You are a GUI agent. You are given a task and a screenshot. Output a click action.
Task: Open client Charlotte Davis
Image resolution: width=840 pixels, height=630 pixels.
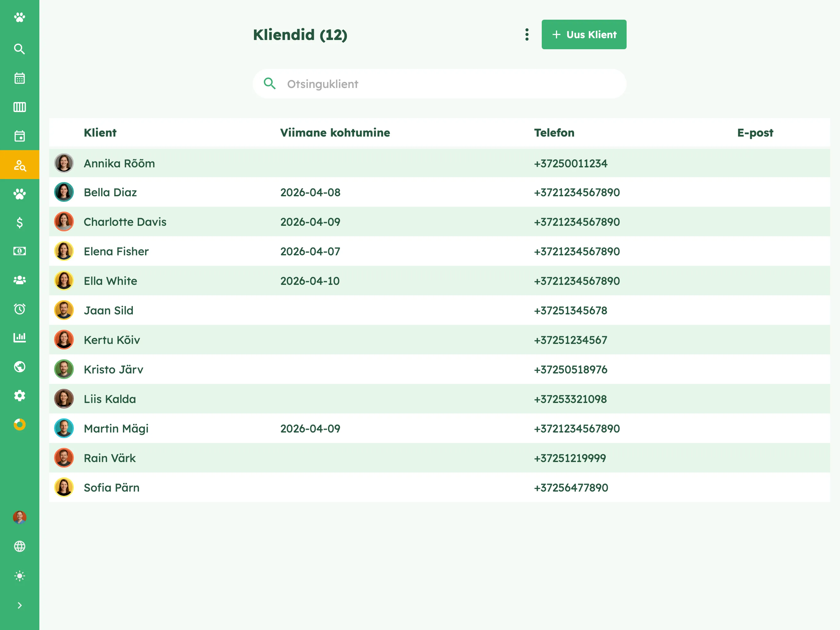point(125,222)
